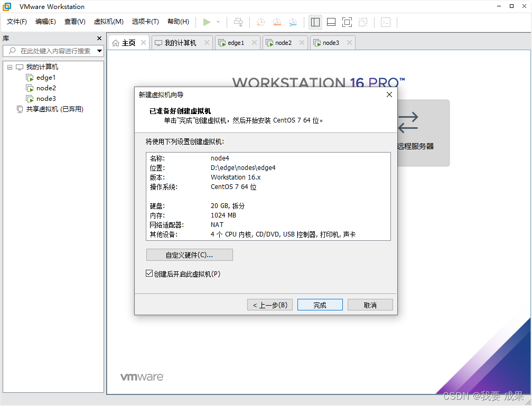Click the green Power On button

(208, 22)
